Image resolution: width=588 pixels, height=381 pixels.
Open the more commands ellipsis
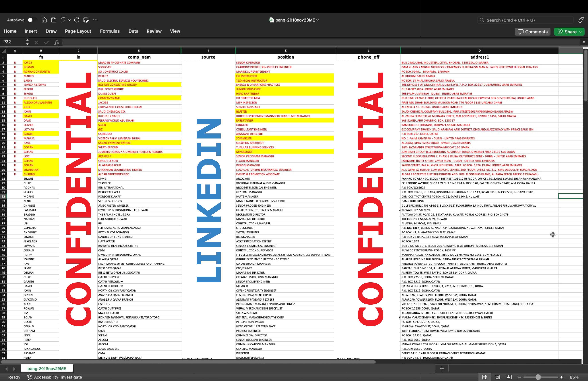tap(95, 20)
